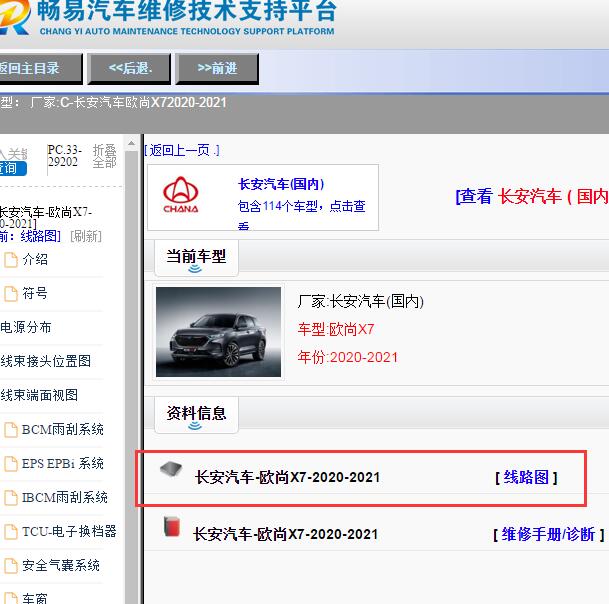The image size is (609, 604).
Task: Click the 返回上一页 link
Action: click(182, 150)
